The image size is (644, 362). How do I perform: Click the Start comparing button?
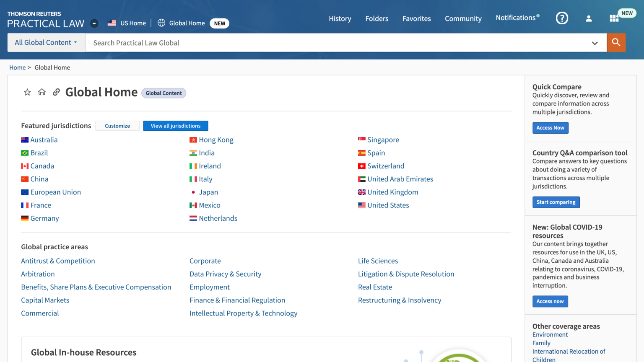[556, 202]
